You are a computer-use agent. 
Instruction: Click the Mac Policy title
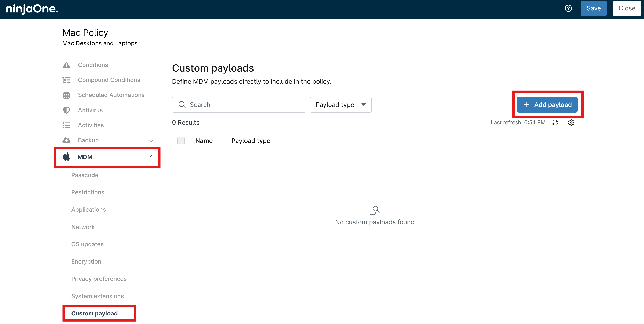[85, 33]
